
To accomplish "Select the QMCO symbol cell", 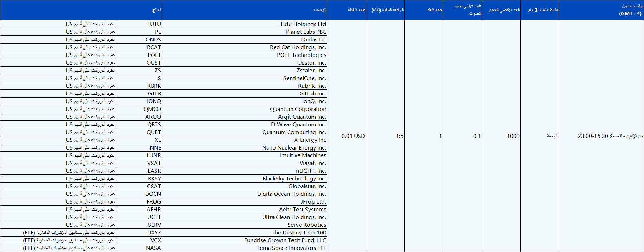I will pyautogui.click(x=139, y=109).
